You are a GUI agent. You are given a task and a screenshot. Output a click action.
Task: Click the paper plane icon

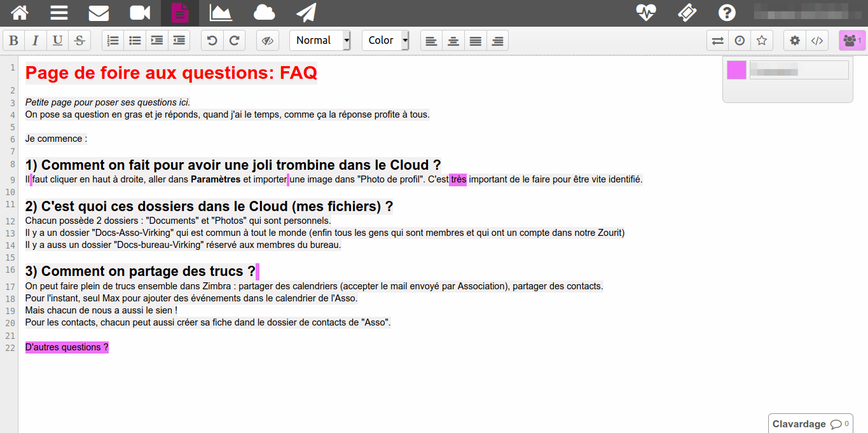coord(306,13)
